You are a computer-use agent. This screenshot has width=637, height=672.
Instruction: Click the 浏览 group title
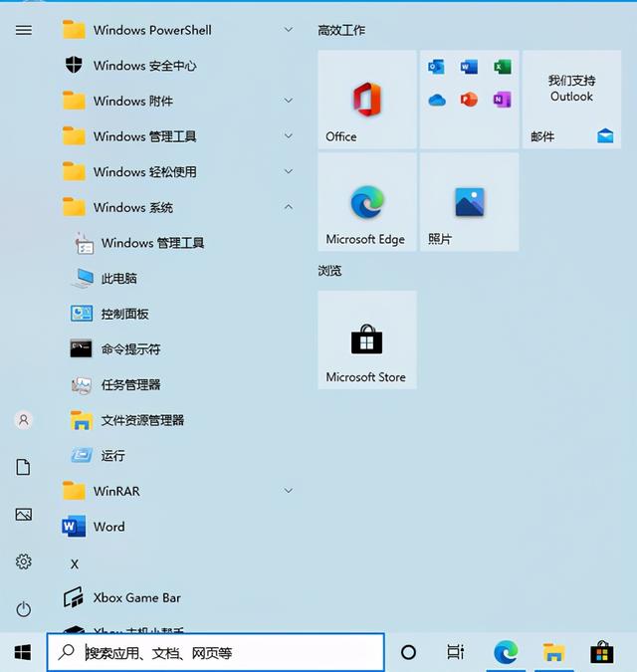click(329, 271)
